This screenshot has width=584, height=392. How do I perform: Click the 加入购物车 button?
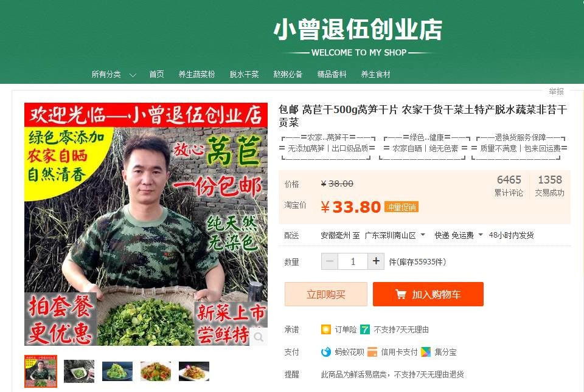428,294
